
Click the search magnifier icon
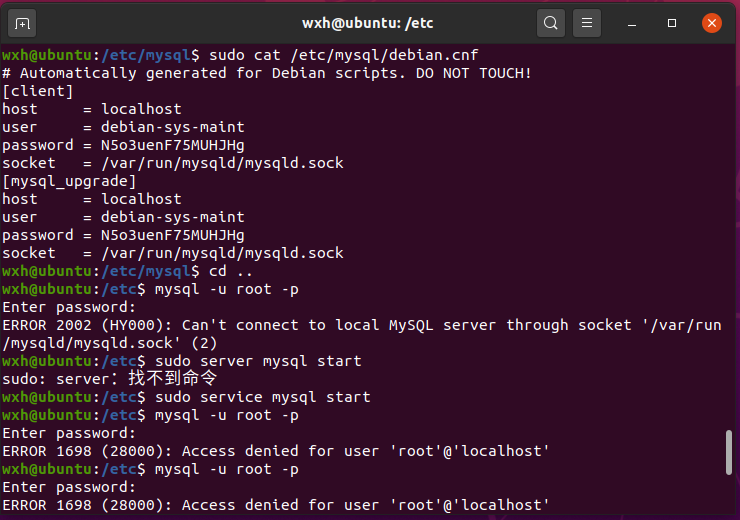point(550,22)
